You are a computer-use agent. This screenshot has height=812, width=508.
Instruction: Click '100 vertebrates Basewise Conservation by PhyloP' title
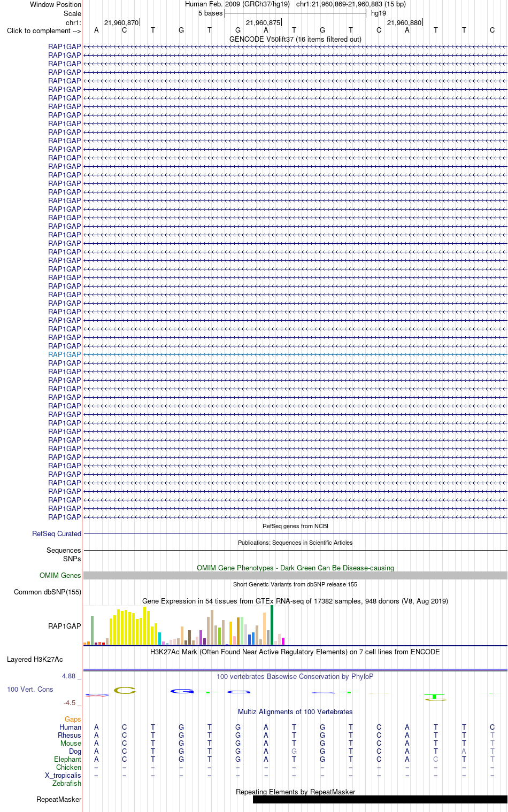coord(295,676)
